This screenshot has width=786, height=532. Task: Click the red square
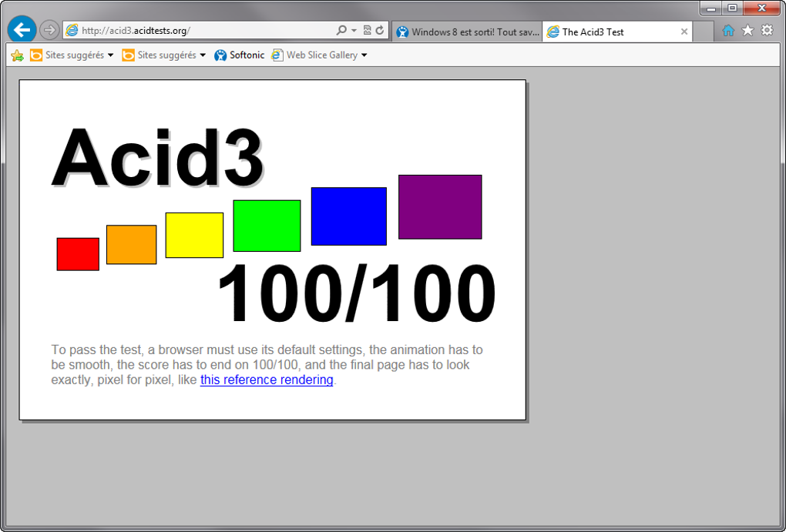[x=78, y=254]
